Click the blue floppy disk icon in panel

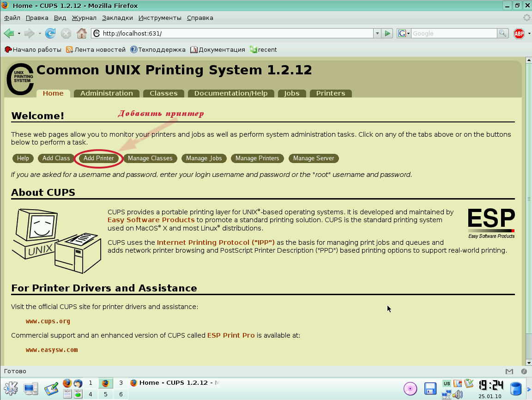pos(430,389)
